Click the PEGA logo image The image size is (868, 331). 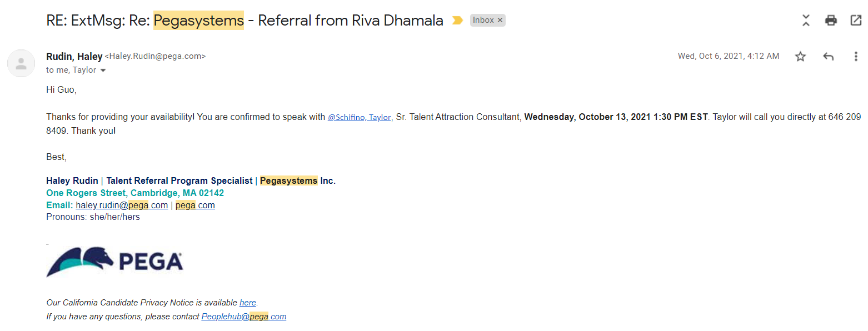(x=114, y=262)
